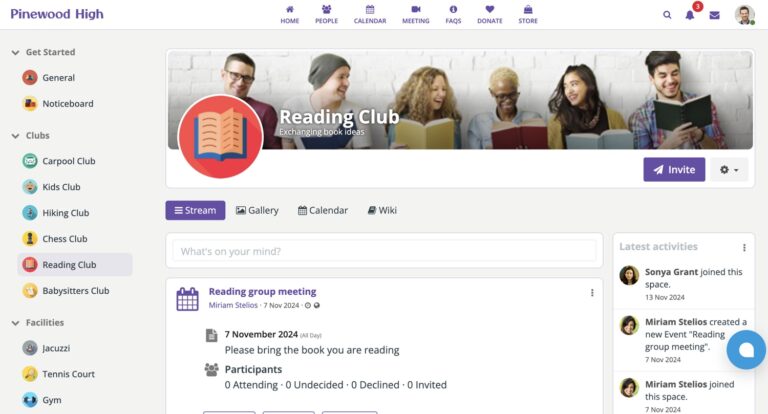Switch to the Wiki tab
This screenshot has width=768, height=414.
pyautogui.click(x=382, y=210)
